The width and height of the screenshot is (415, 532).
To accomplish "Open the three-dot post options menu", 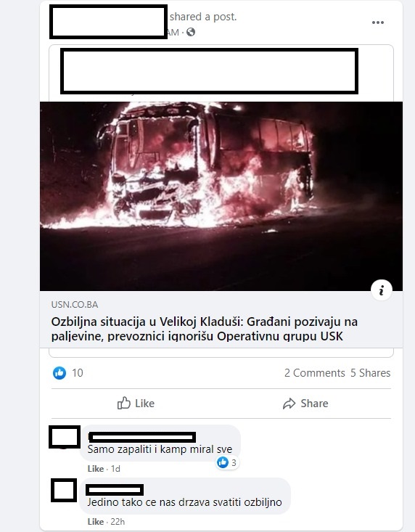I will click(378, 22).
